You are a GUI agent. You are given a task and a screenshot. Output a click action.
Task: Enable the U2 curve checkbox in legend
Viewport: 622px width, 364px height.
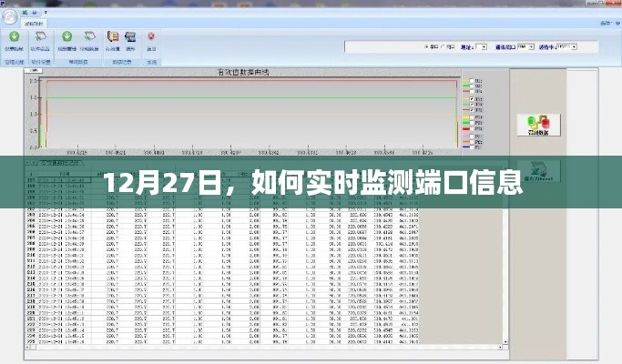[x=472, y=86]
